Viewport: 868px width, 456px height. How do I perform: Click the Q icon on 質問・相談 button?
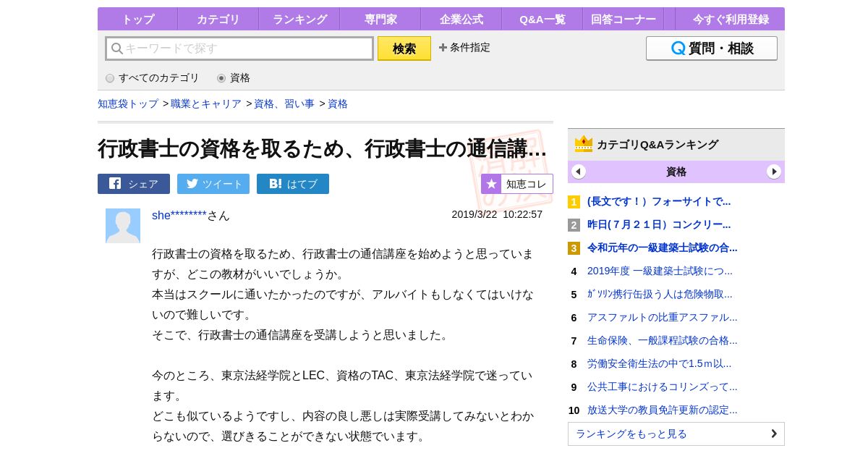click(x=678, y=48)
